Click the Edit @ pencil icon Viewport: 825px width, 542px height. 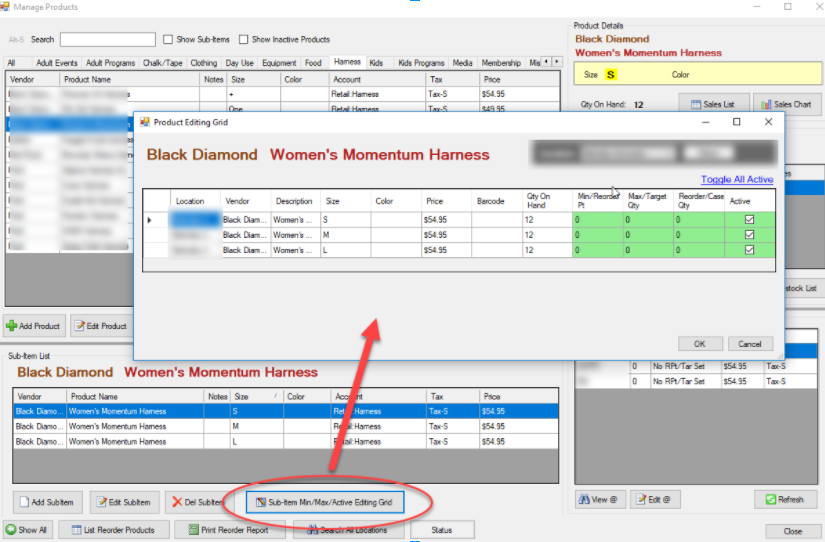[641, 499]
